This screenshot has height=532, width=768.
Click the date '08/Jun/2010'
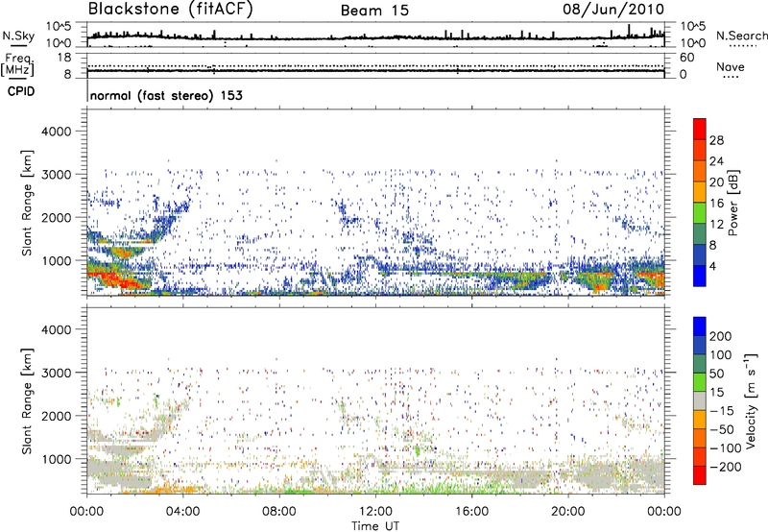coord(613,10)
